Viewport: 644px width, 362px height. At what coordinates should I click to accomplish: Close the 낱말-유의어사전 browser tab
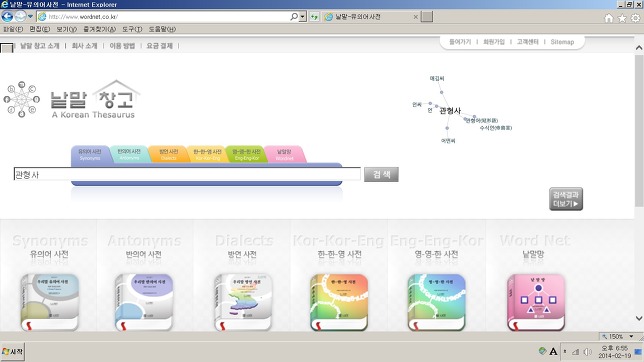[416, 17]
